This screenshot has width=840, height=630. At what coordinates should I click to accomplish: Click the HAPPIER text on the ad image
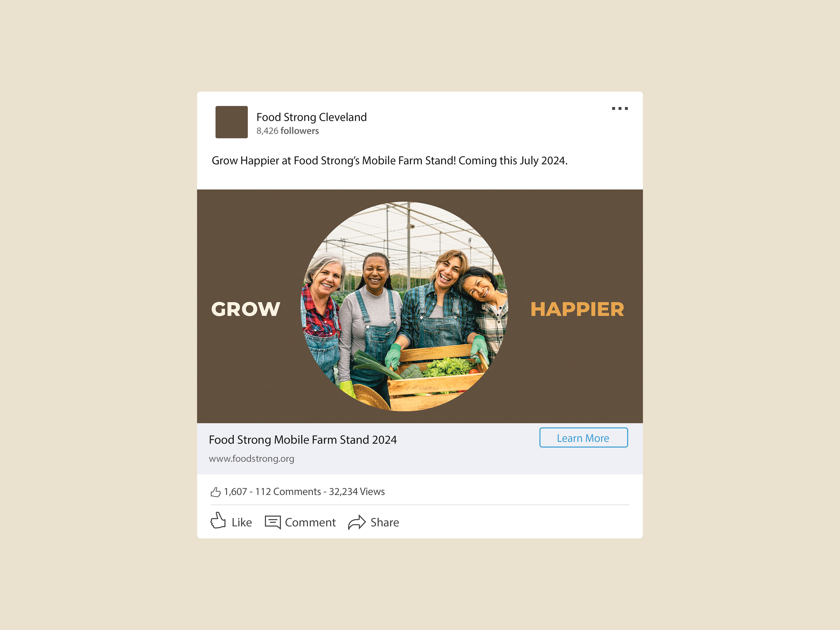pyautogui.click(x=577, y=309)
